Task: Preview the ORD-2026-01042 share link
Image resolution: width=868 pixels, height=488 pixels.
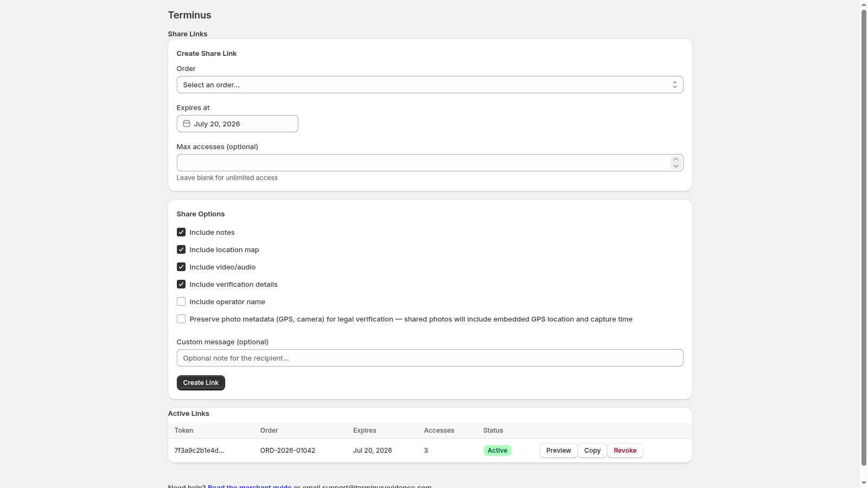Action: tap(558, 451)
